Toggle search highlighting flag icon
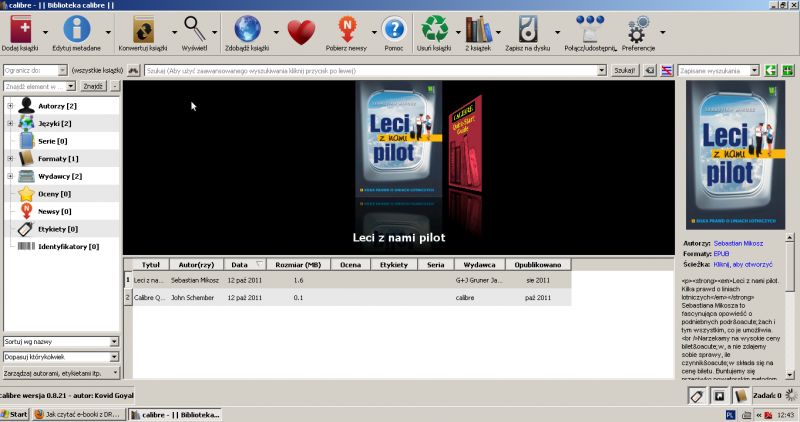 click(x=666, y=70)
